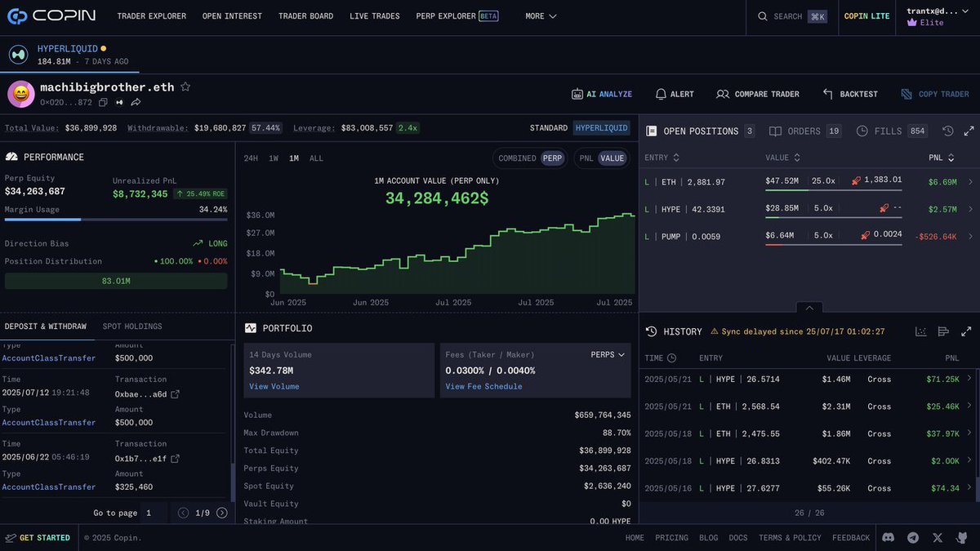The image size is (980, 551).
Task: Open the X (Twitter) link in footer
Action: point(938,537)
